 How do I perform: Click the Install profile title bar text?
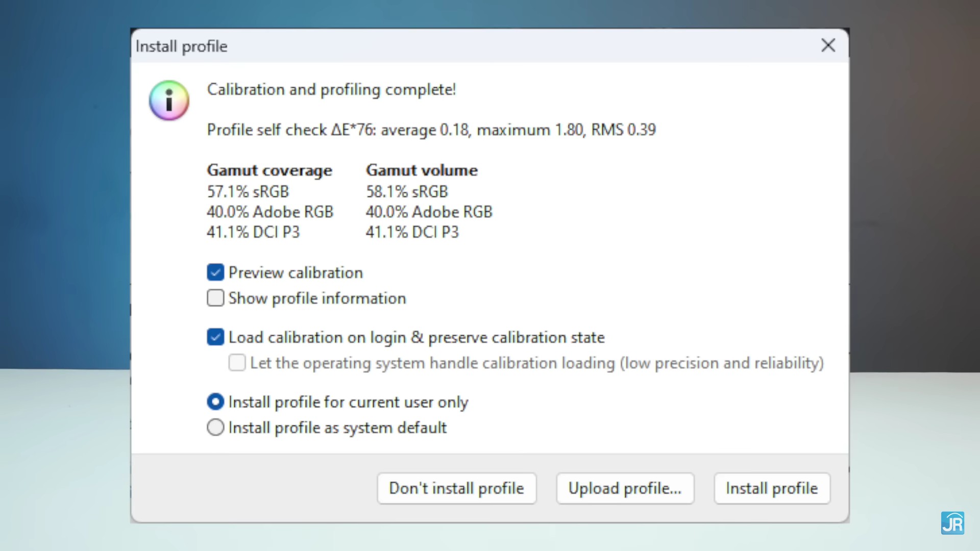(x=181, y=46)
